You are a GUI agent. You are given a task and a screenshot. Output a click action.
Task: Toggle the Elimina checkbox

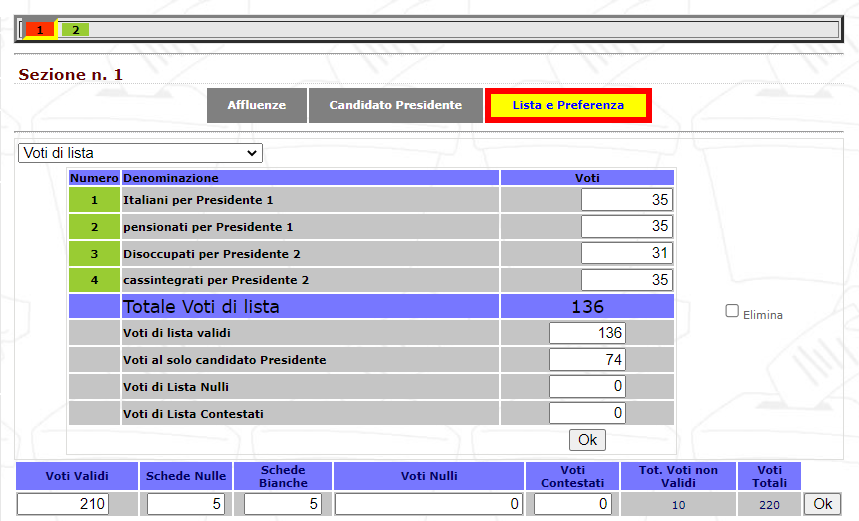click(x=732, y=312)
